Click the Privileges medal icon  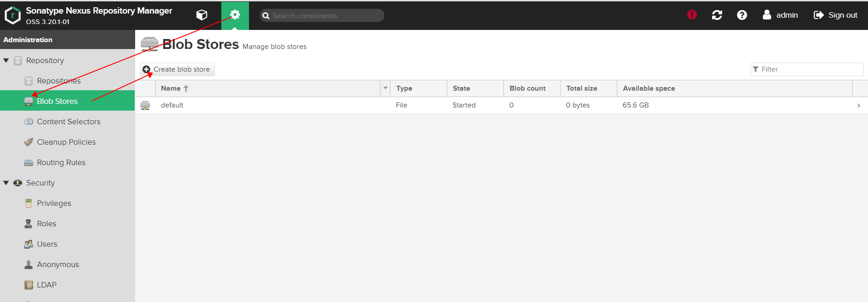point(29,203)
